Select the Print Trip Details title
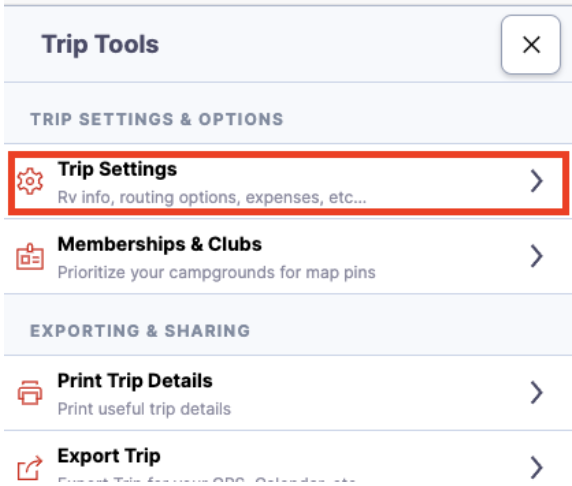The height and width of the screenshot is (486, 572). pyautogui.click(x=135, y=381)
